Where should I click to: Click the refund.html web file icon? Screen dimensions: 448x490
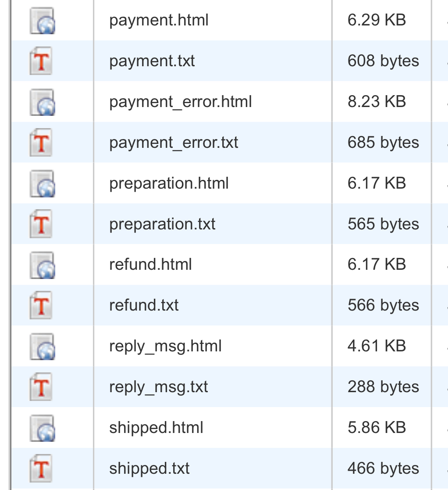coord(42,265)
